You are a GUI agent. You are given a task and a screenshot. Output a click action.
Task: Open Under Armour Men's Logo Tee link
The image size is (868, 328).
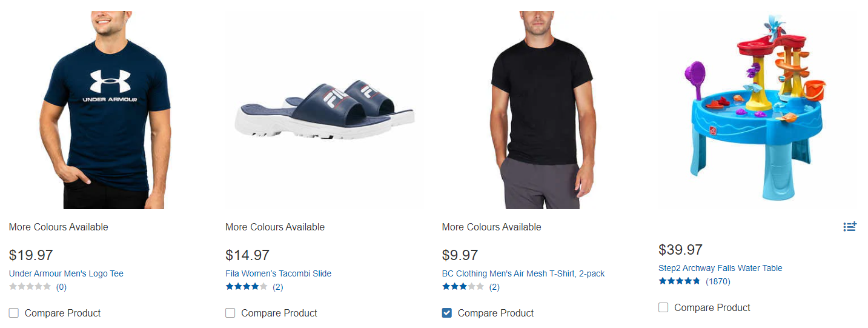pos(66,273)
